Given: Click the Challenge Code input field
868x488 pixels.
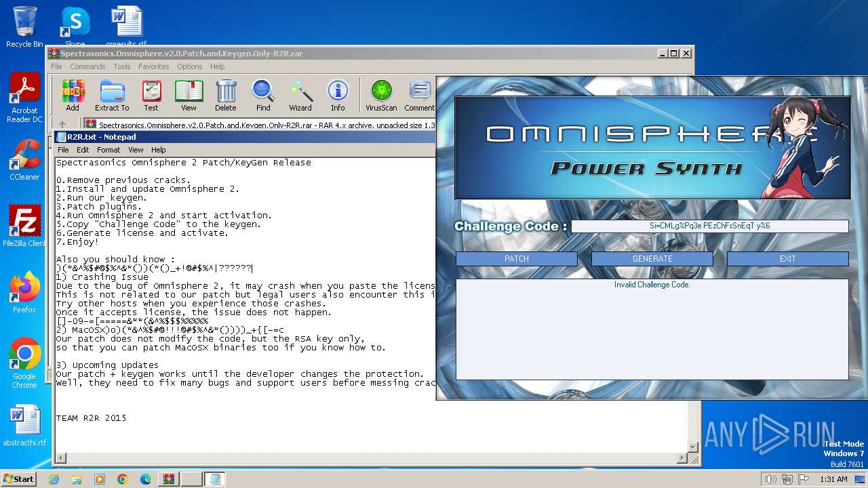Looking at the screenshot, I should (x=709, y=226).
